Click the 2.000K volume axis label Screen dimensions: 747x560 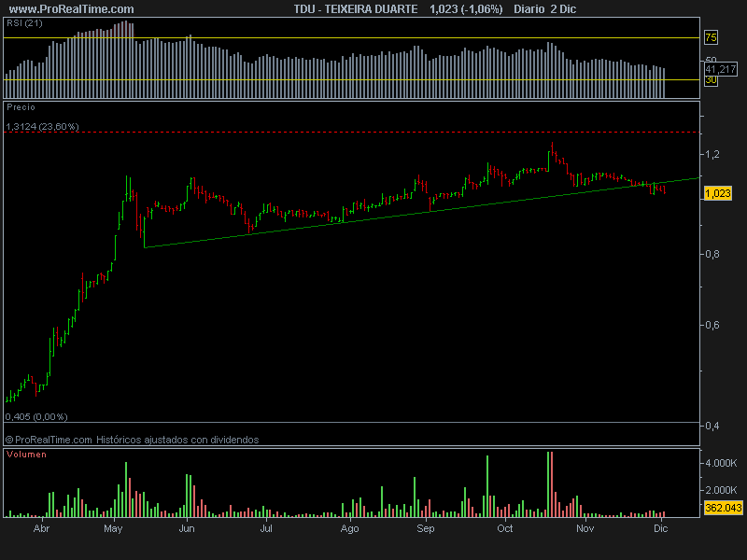721,490
